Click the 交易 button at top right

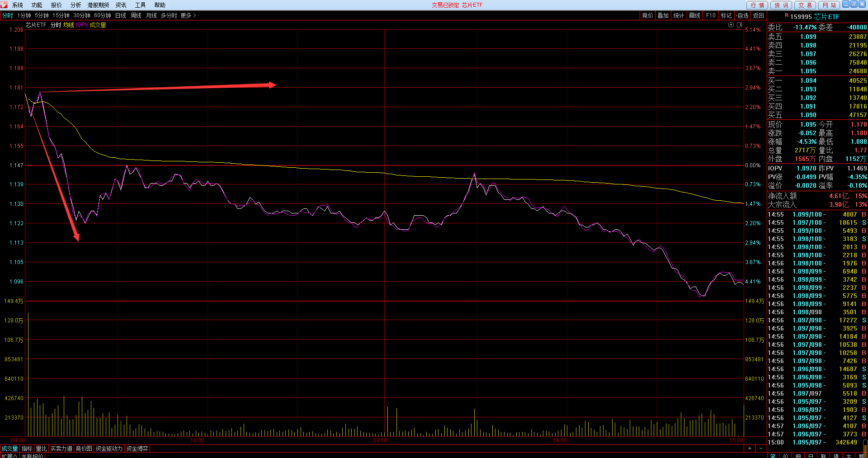[x=805, y=5]
